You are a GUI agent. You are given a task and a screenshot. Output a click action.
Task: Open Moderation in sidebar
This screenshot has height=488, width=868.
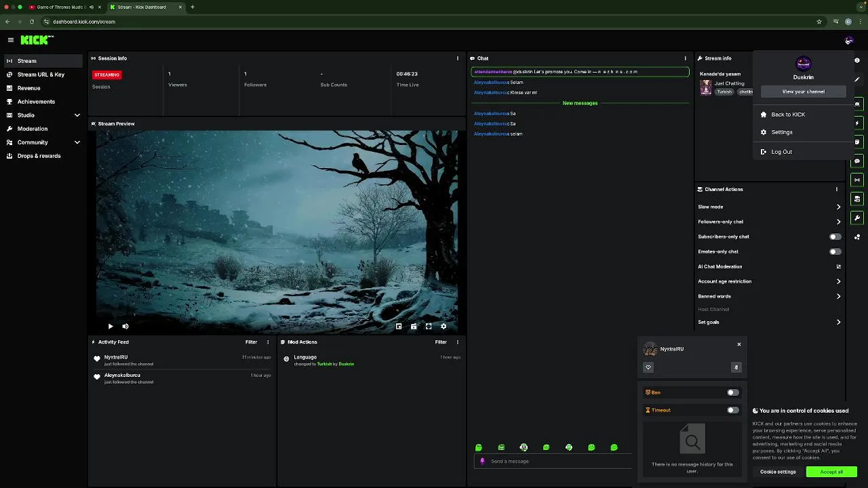43,129
